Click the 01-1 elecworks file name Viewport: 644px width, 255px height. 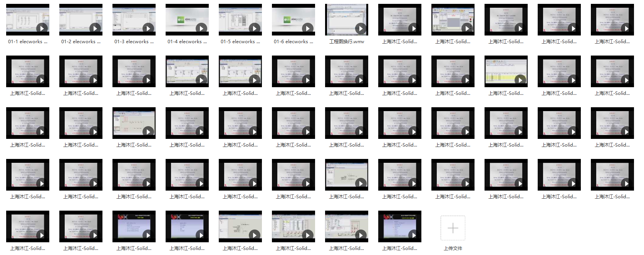(x=28, y=42)
